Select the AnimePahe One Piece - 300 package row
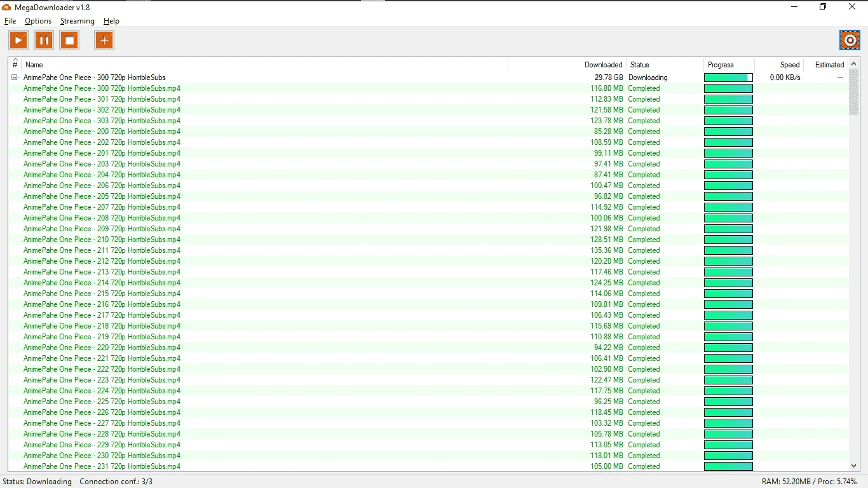This screenshot has width=868, height=488. [x=428, y=78]
